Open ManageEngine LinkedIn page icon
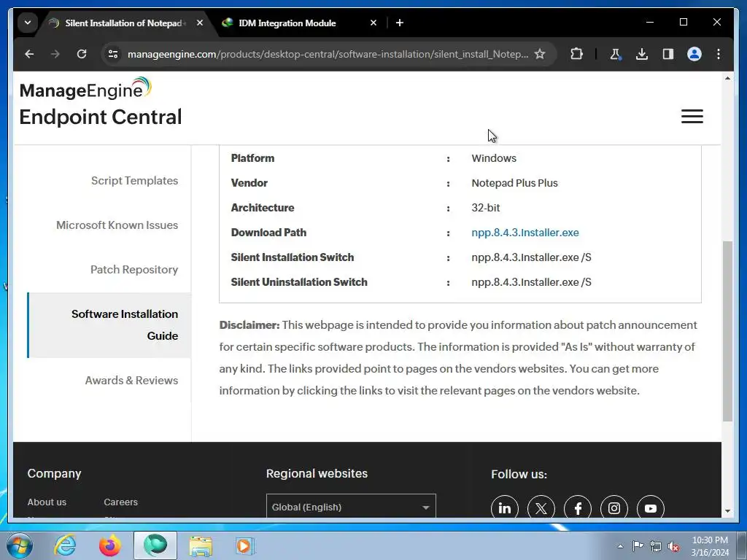The image size is (747, 560). 505,508
